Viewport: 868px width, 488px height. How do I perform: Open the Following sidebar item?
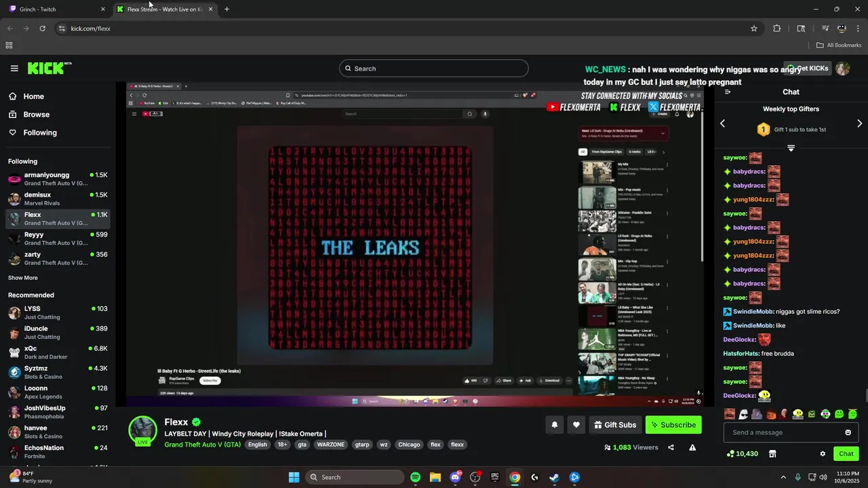pos(40,133)
